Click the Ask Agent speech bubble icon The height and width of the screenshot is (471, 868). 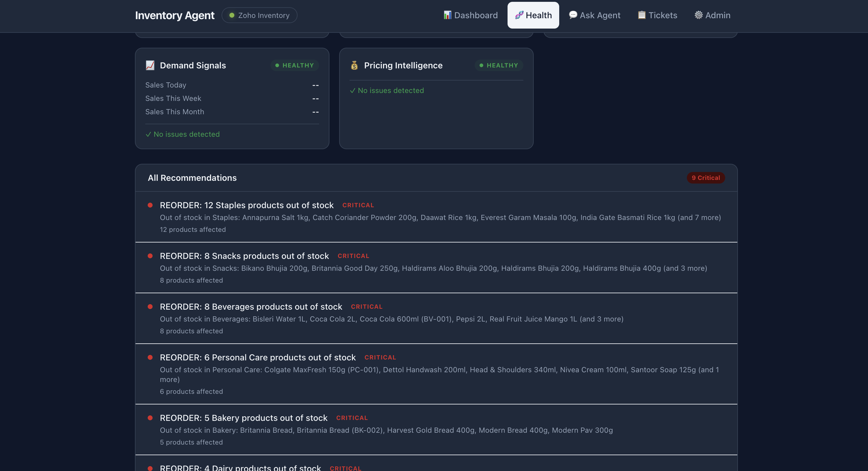point(573,15)
